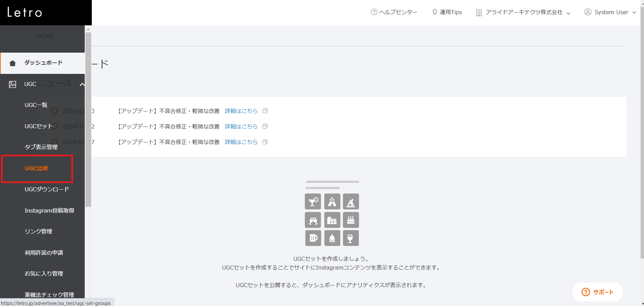Open 詳細はこちら for the first update
The image size is (644, 306).
241,111
